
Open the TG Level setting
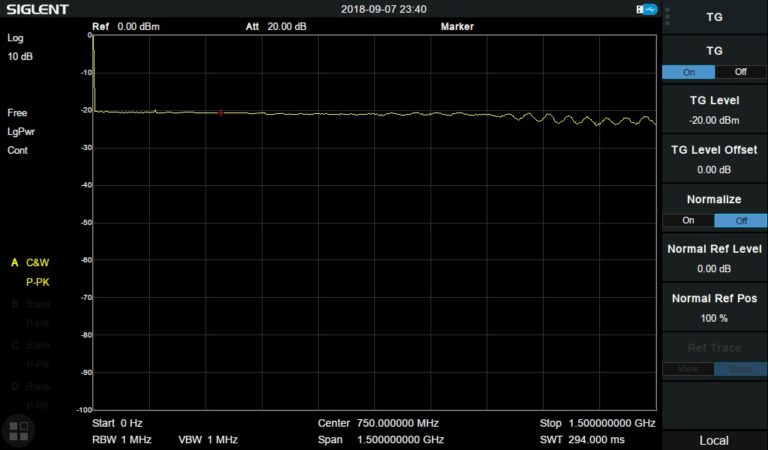click(x=714, y=110)
